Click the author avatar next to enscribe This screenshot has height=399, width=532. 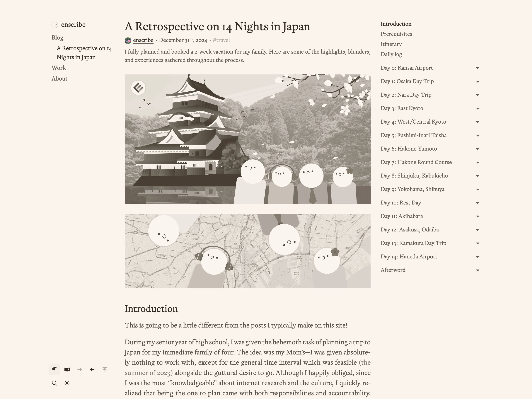pyautogui.click(x=128, y=40)
